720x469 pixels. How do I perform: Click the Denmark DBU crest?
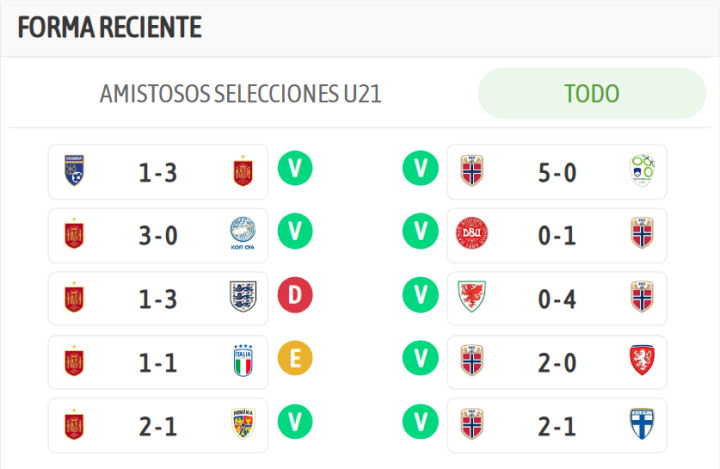point(472,234)
